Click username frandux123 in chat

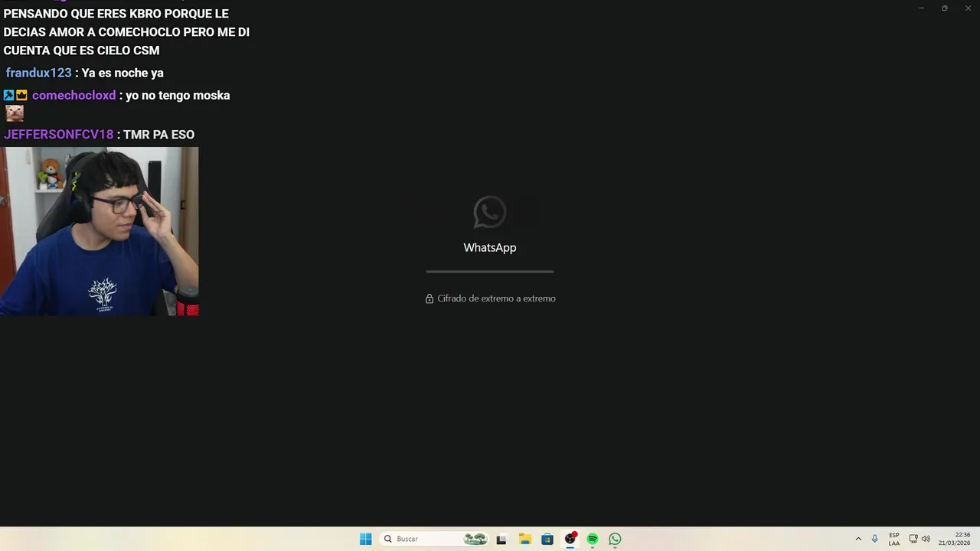(38, 73)
